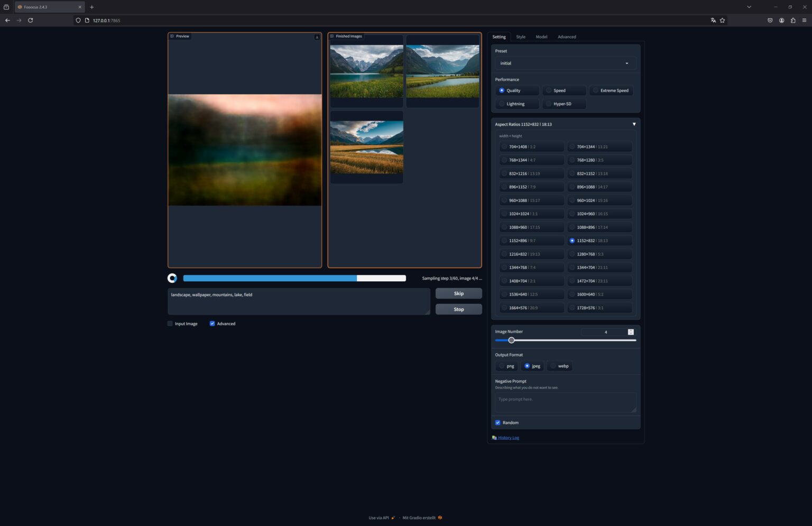Click the browser reload icon
Screen dimensions: 812x526
click(31, 21)
